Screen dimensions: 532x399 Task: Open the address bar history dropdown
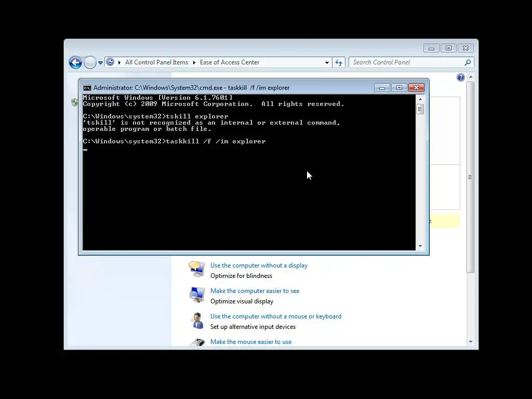click(x=327, y=62)
